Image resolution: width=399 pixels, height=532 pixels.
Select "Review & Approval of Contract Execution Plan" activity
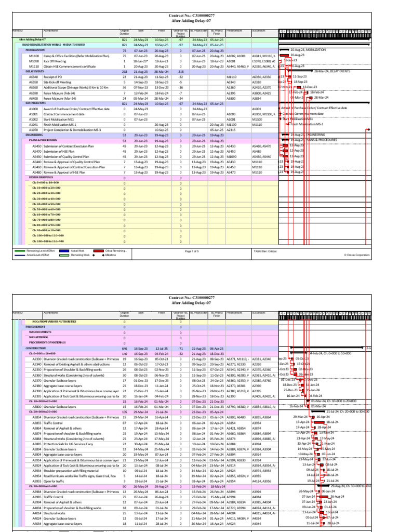(x=74, y=167)
